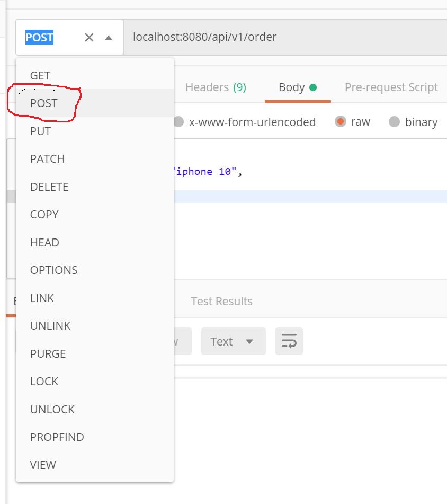Open the response format Text dropdown
This screenshot has height=504, width=447.
(233, 341)
